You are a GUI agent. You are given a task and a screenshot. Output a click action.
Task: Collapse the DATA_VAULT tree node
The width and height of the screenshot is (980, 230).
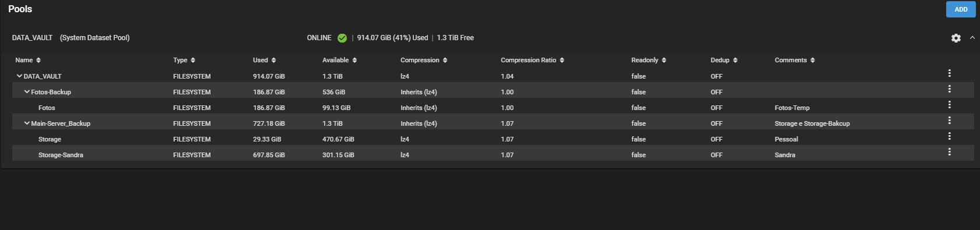(x=19, y=76)
